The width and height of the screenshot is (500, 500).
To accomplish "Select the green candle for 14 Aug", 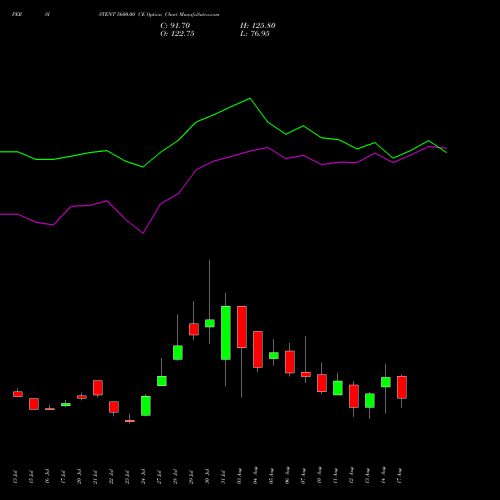I will [x=386, y=382].
